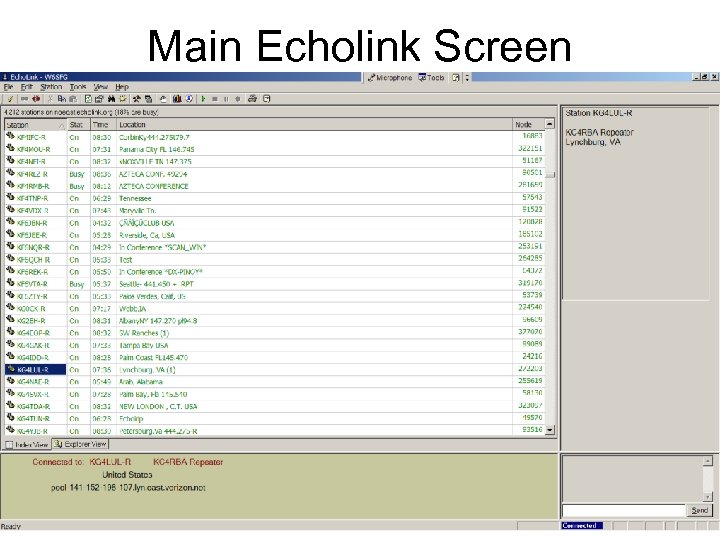Click the Record button in toolbar
The image size is (720, 540).
pos(237,99)
